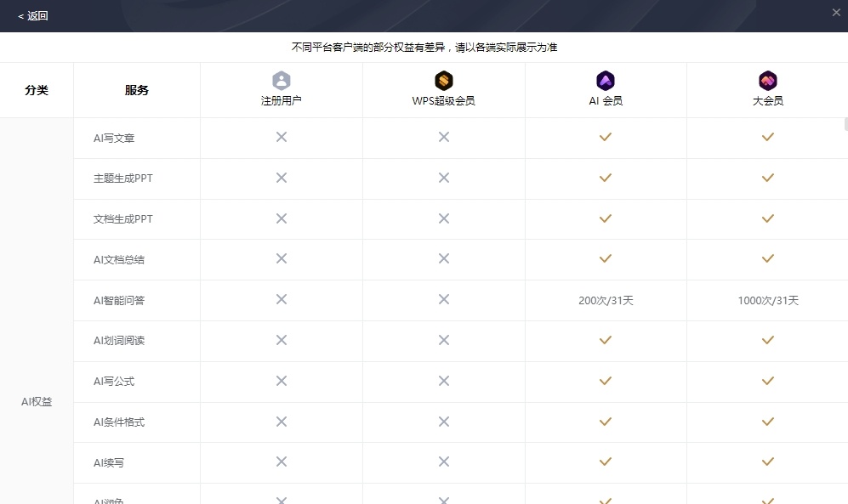Viewport: 848px width, 504px height.
Task: Click the 注册用户 avatar icon
Action: point(282,81)
